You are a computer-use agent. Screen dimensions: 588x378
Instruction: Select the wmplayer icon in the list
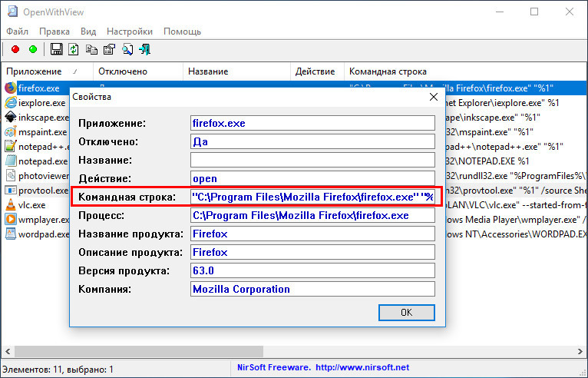point(11,219)
